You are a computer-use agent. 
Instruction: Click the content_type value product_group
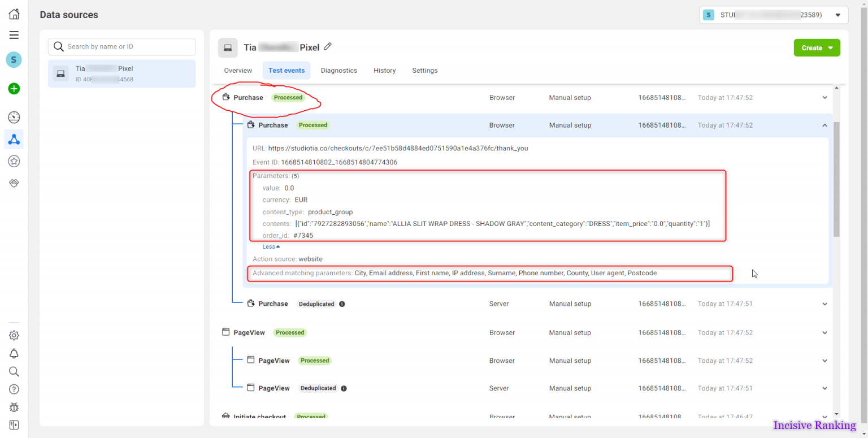coord(330,212)
